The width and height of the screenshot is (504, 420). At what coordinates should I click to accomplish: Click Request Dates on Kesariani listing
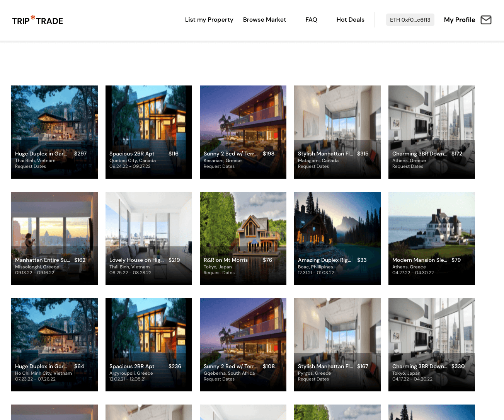(219, 166)
